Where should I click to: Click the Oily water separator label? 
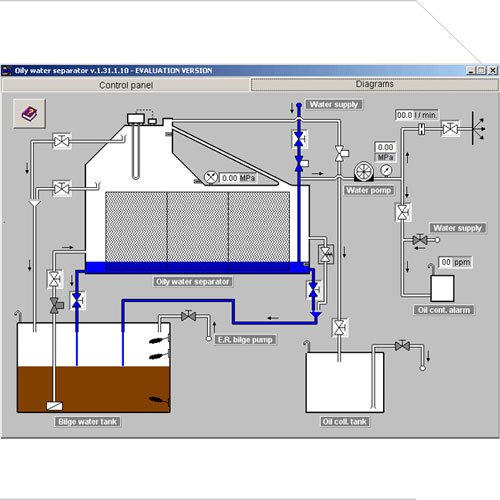pos(193,282)
